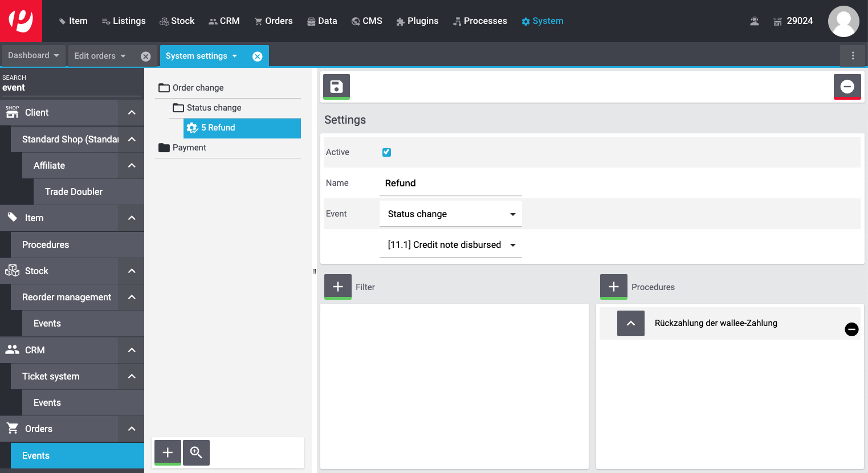Image resolution: width=868 pixels, height=473 pixels.
Task: Click the save floppy disk icon
Action: [336, 87]
